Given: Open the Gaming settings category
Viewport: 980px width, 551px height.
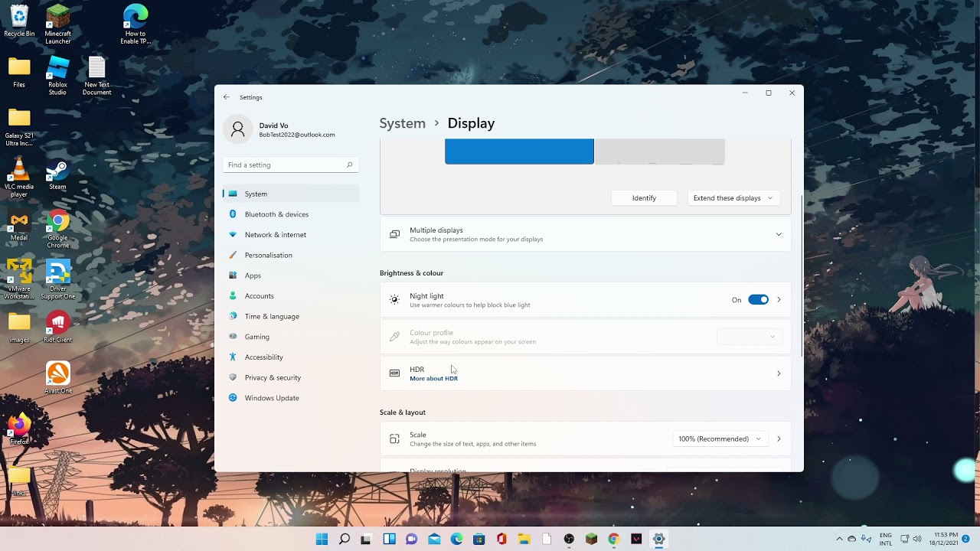Looking at the screenshot, I should (x=290, y=337).
